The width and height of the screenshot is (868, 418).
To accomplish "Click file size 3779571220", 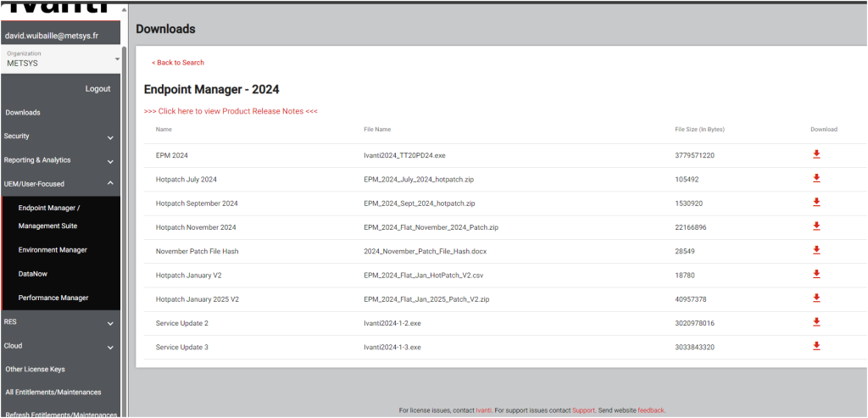I will (x=695, y=155).
